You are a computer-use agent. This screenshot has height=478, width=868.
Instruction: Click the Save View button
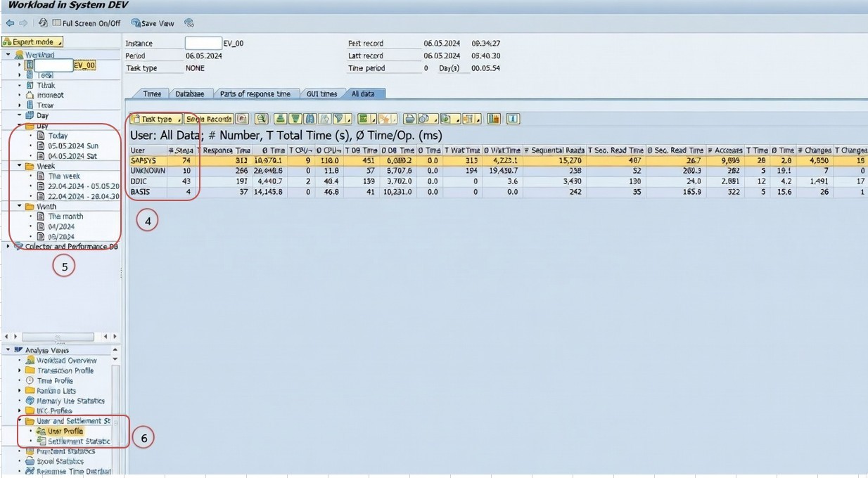(153, 23)
